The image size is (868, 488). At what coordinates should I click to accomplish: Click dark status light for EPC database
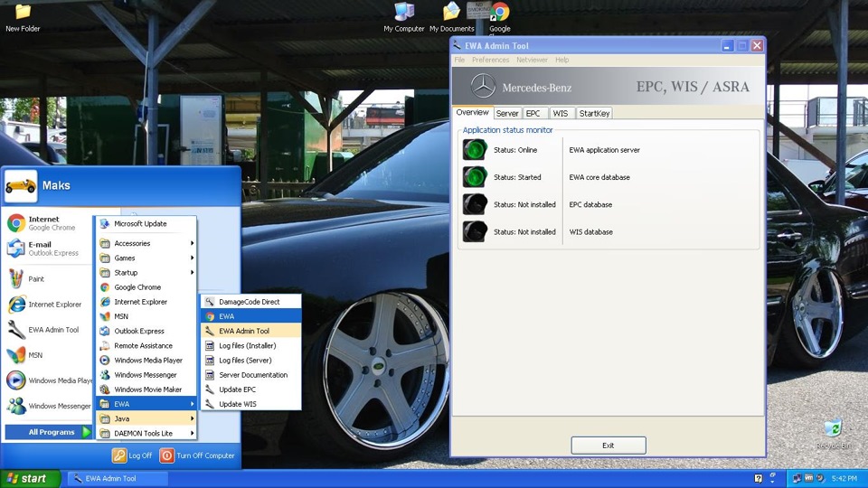click(475, 204)
